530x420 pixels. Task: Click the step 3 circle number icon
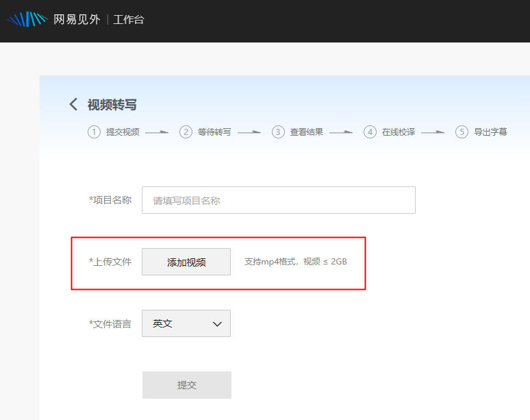click(x=278, y=132)
